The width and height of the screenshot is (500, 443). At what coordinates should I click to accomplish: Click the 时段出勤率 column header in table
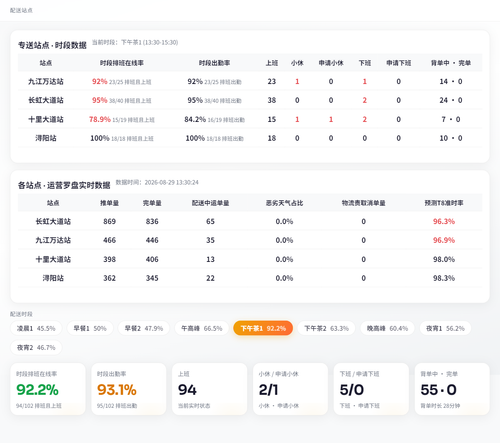pyautogui.click(x=214, y=63)
